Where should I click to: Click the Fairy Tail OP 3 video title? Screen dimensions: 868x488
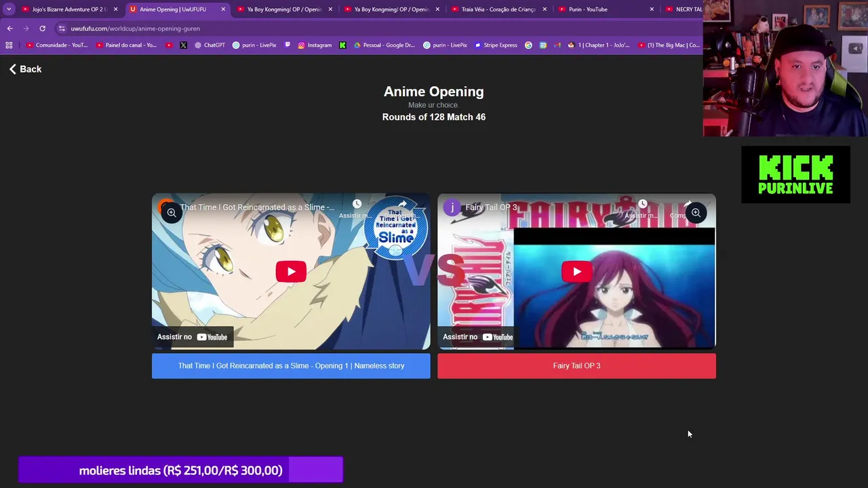coord(491,207)
